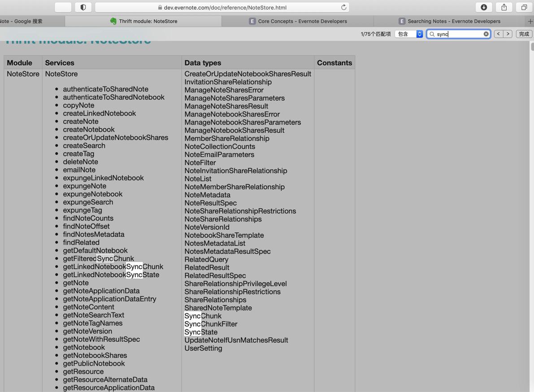Open CreateOrUpdateNotebookSharesResult data type link
Image resolution: width=534 pixels, height=392 pixels.
247,74
